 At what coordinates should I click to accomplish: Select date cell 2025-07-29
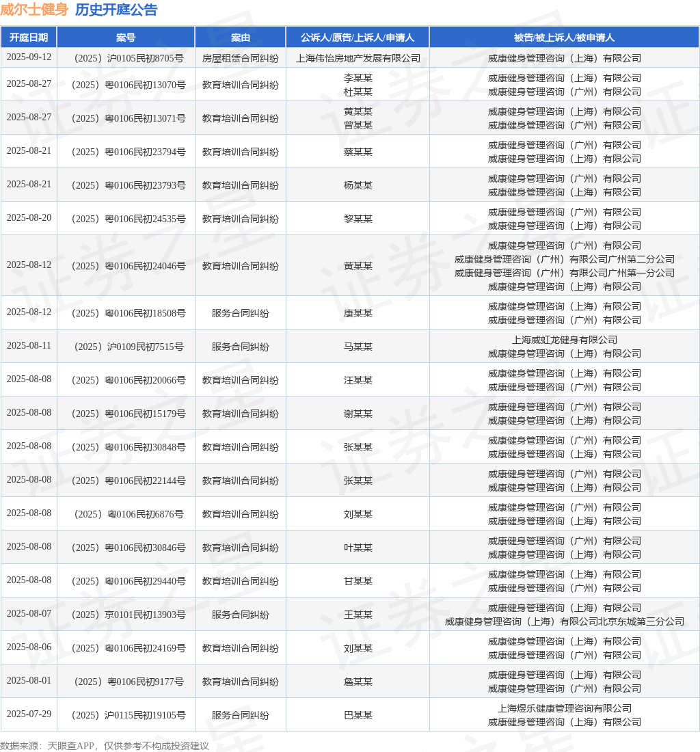[x=29, y=714]
